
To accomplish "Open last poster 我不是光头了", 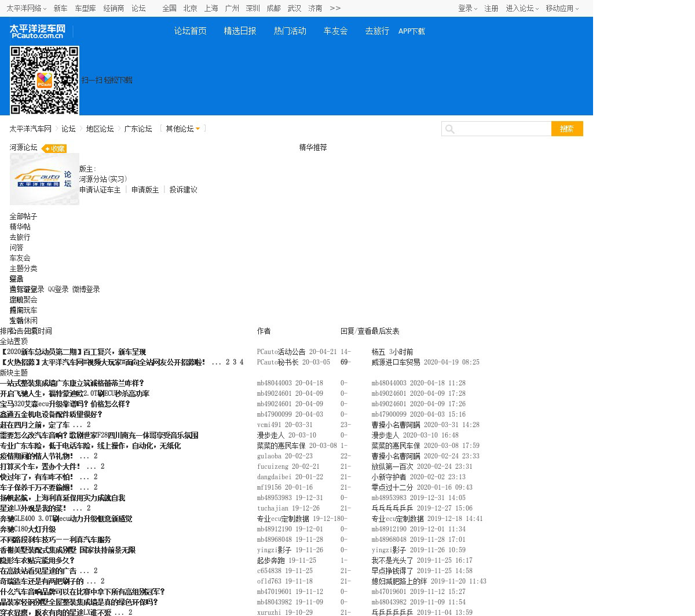I will coord(392,560).
